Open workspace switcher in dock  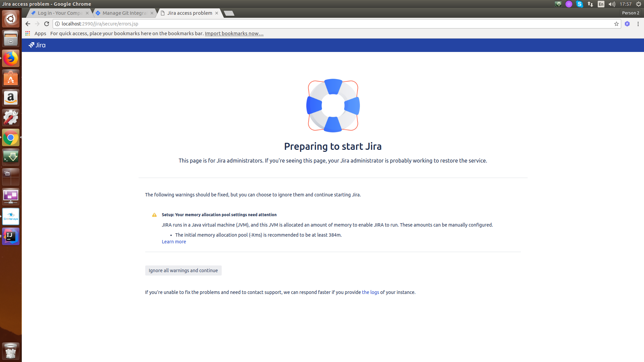point(11,177)
